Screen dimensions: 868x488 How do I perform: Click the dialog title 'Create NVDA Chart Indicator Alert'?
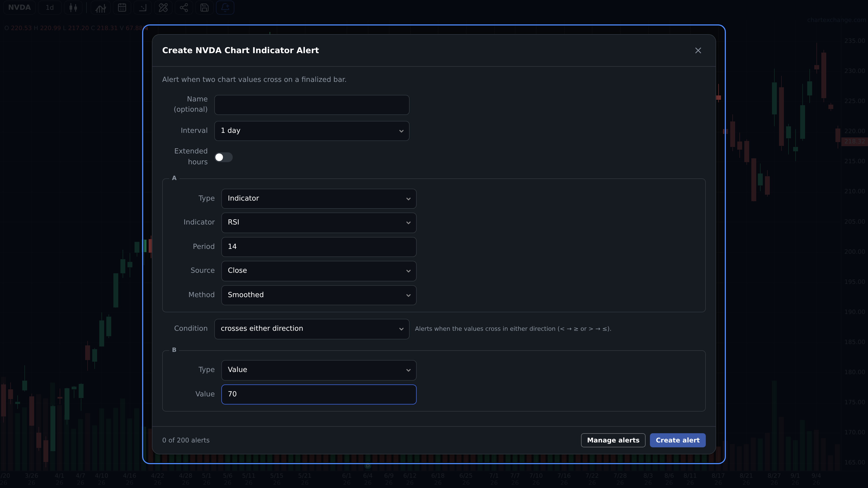240,50
